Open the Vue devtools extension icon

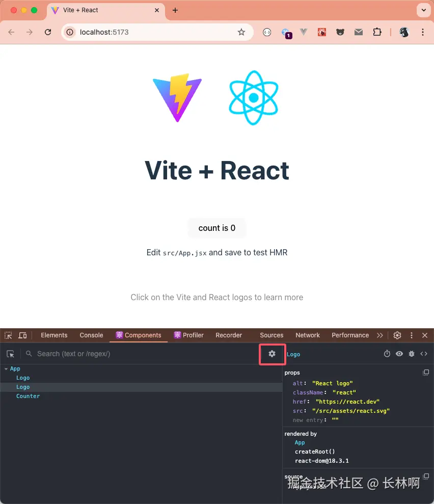pos(304,32)
